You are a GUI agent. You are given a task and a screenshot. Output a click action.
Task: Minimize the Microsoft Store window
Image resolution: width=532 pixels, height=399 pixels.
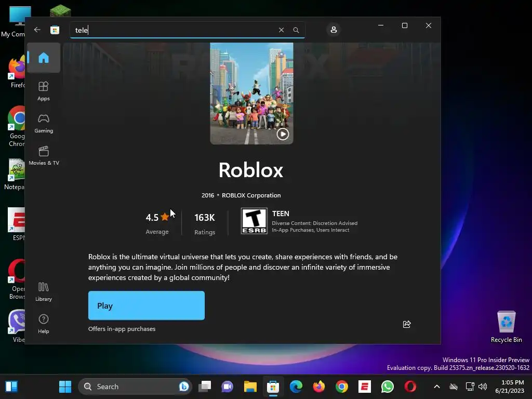pyautogui.click(x=381, y=25)
